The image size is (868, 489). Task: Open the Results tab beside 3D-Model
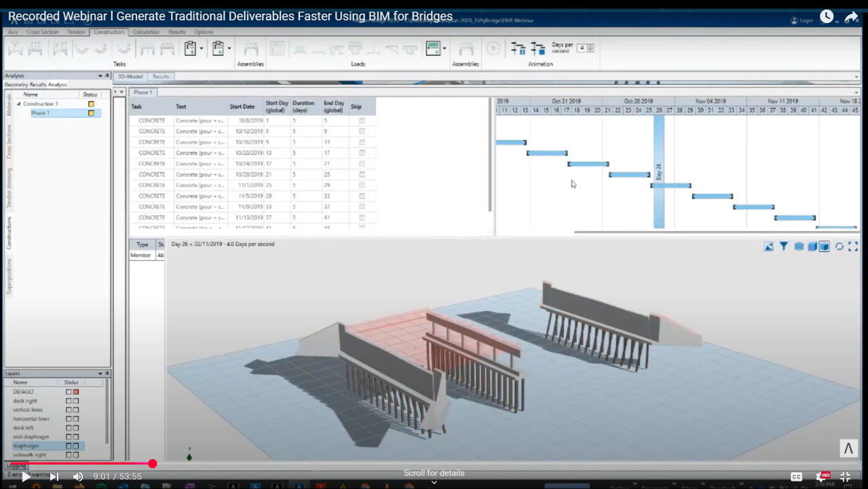click(x=161, y=77)
